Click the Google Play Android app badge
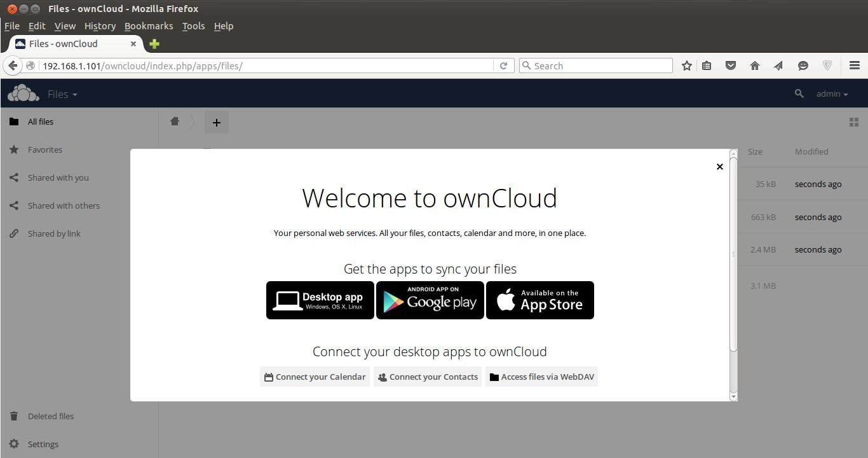This screenshot has height=458, width=868. coord(430,300)
